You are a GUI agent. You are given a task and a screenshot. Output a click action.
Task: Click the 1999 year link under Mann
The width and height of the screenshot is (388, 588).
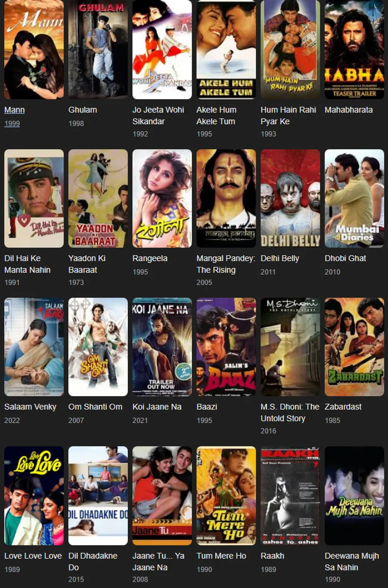click(12, 123)
